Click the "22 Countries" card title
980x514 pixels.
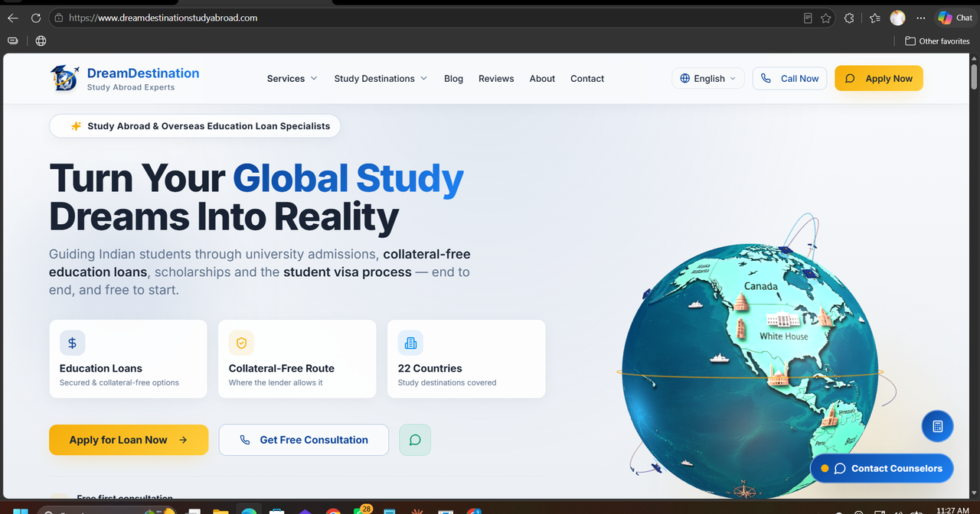(x=430, y=368)
